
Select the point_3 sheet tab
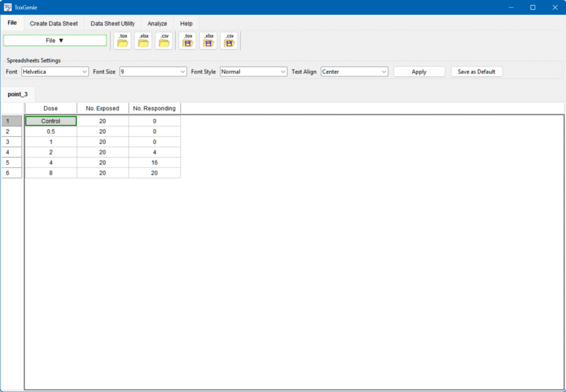click(x=18, y=94)
